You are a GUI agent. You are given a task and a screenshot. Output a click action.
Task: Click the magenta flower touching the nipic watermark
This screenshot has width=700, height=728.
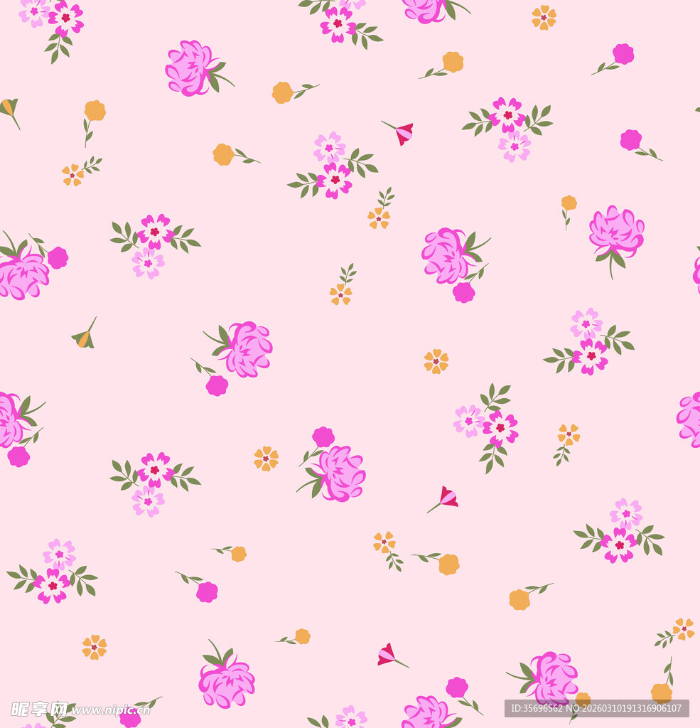(130, 718)
